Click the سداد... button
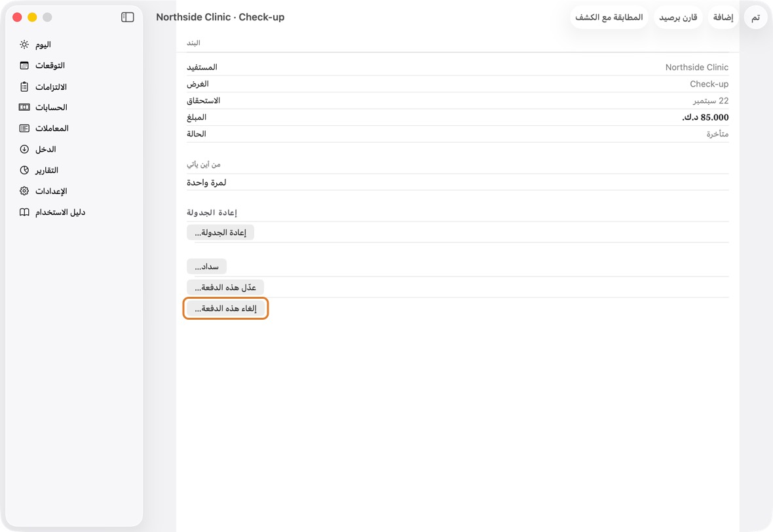773x532 pixels. tap(206, 267)
